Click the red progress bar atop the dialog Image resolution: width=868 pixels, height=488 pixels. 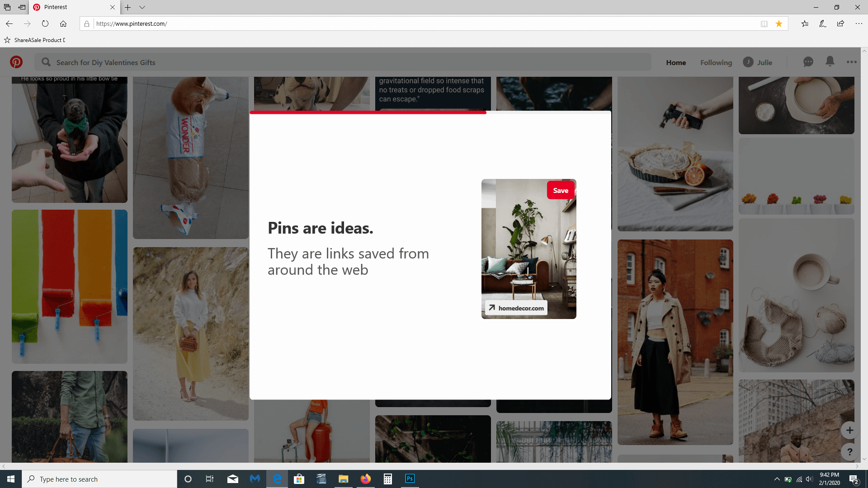[368, 113]
